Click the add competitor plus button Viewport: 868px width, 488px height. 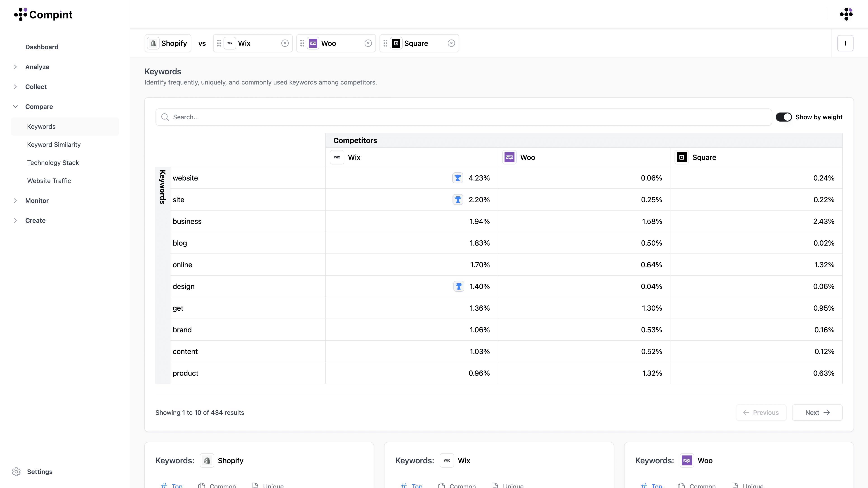tap(845, 43)
